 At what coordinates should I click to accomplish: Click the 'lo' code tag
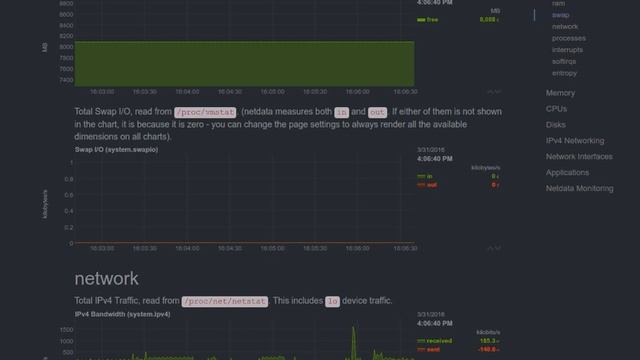pyautogui.click(x=332, y=301)
